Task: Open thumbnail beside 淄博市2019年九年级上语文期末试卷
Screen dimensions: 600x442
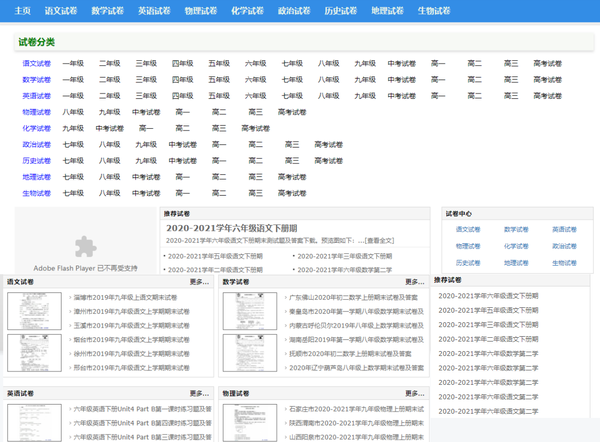Action: 34,311
